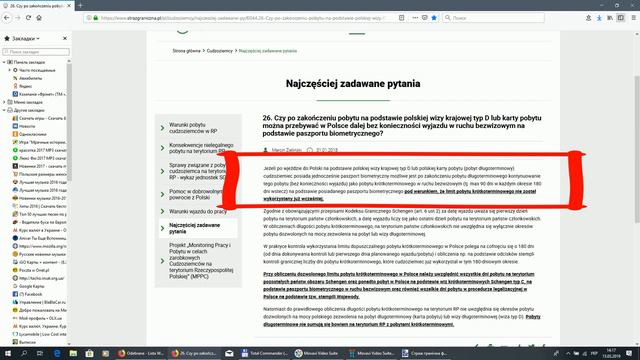
Task: Click the bookmarks sidebar scrollbar
Action: (x=69, y=122)
